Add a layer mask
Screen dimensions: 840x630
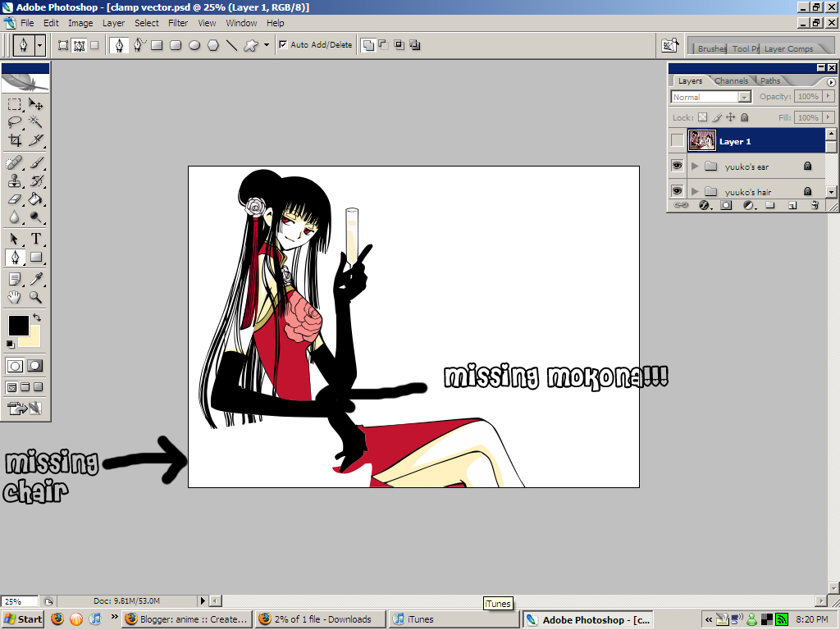click(x=726, y=205)
